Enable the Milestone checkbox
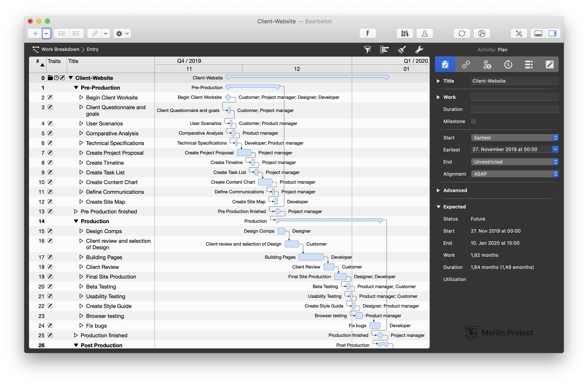The image size is (588, 385). 473,121
